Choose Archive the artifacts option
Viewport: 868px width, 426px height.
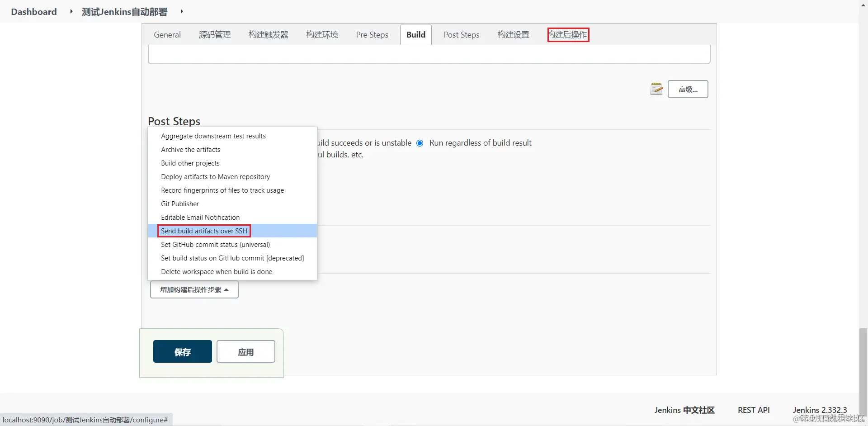[x=190, y=149]
